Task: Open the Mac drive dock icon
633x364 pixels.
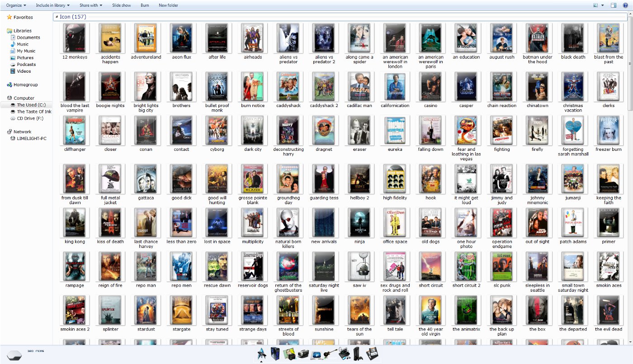Action: (316, 355)
